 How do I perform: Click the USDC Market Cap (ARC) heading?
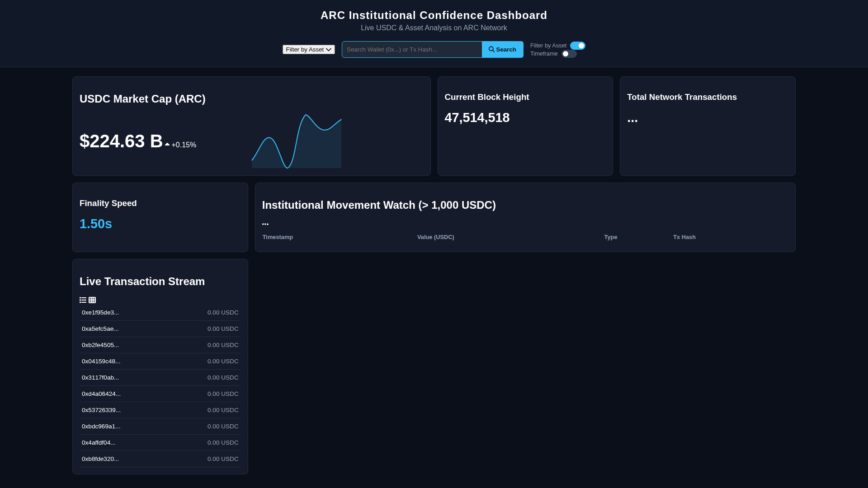[142, 99]
